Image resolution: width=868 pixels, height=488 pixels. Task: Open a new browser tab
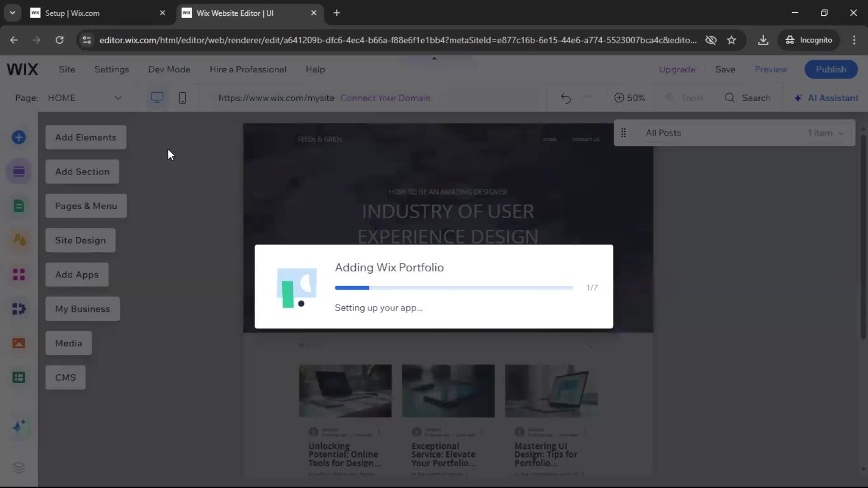point(336,13)
